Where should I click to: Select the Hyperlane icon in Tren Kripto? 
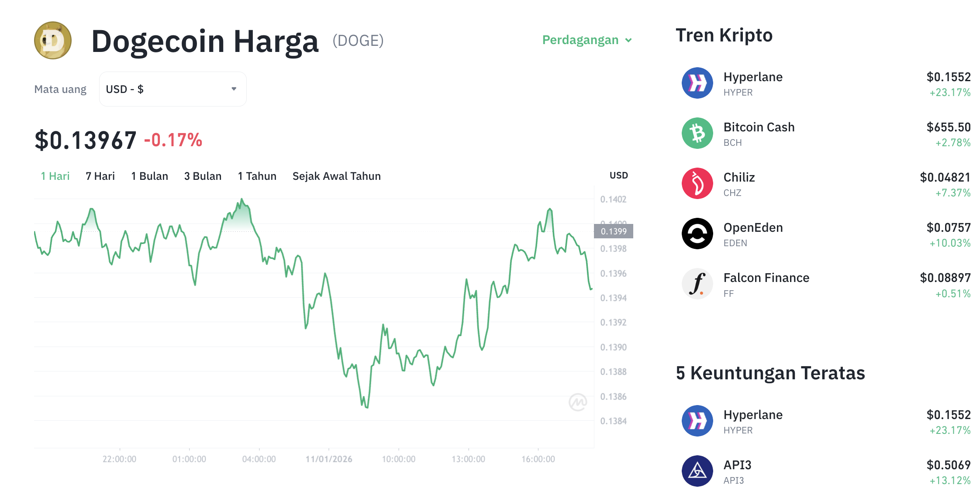697,83
